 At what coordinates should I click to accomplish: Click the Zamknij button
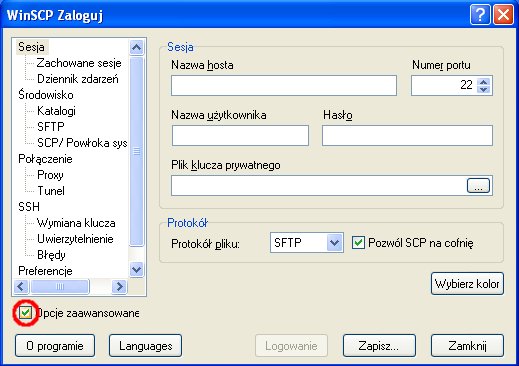(x=467, y=346)
